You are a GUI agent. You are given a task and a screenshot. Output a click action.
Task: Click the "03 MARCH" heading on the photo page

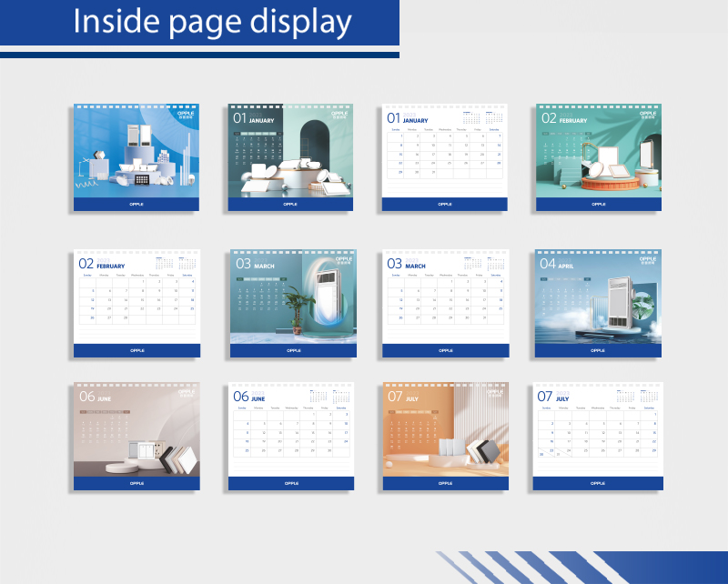254,264
